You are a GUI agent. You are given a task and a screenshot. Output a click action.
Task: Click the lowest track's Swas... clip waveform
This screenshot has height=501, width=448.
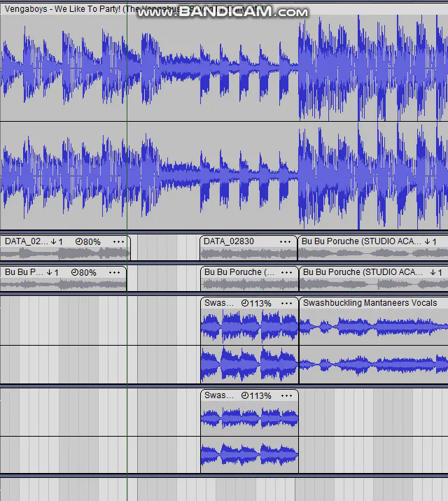tap(249, 437)
